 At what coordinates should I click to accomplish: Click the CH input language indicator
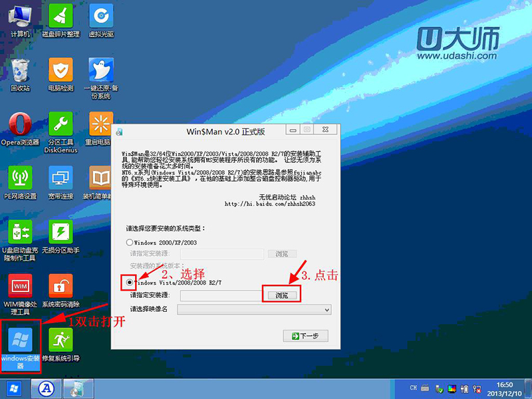[413, 388]
